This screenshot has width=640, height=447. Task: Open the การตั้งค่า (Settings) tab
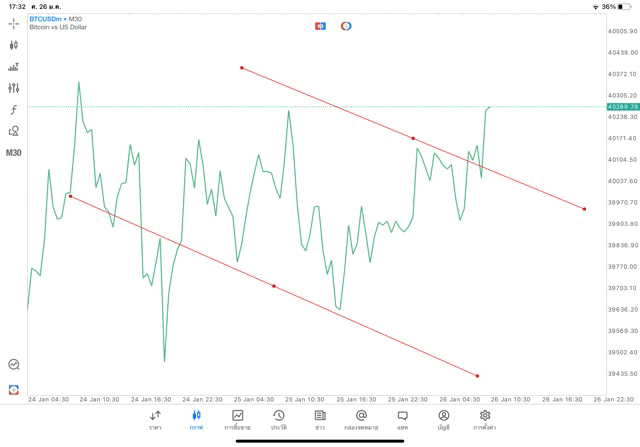coord(485,419)
